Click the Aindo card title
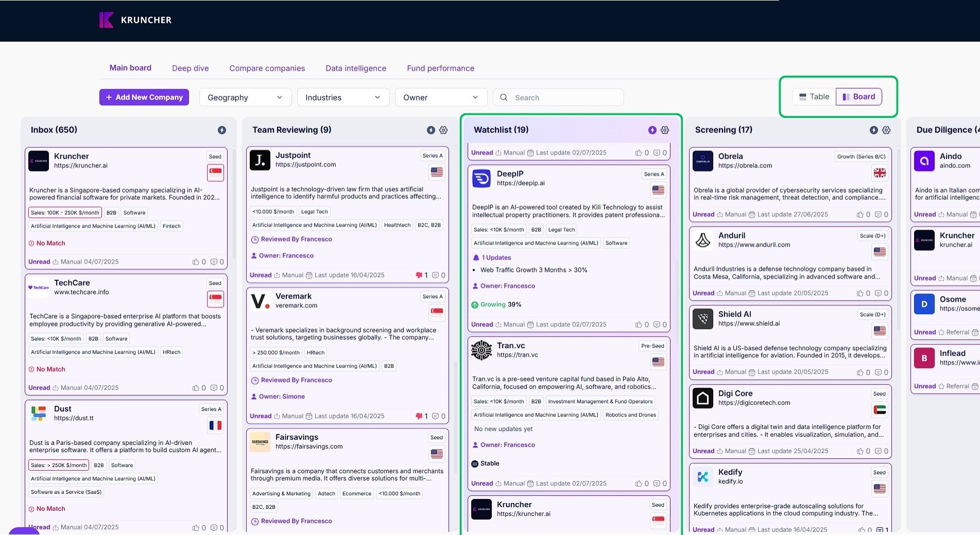The width and height of the screenshot is (980, 535). coord(950,157)
